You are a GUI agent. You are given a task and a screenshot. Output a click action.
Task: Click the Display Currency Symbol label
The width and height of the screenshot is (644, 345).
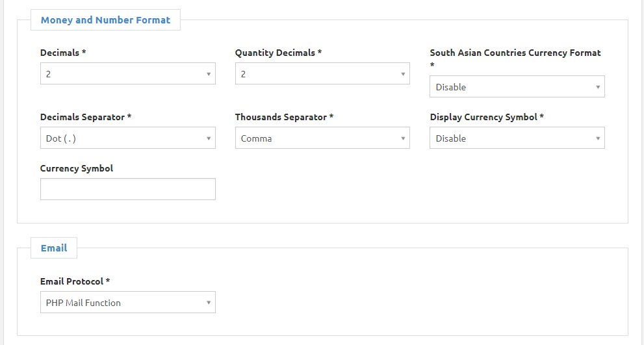486,117
